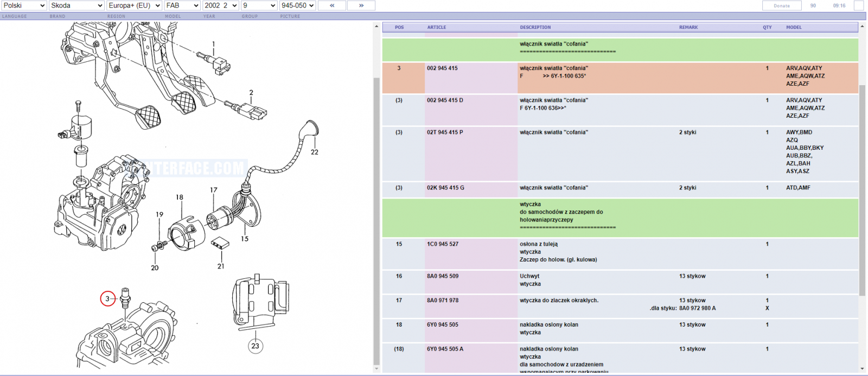Click description 'wtyczka do zlaczek okraklych.'

(559, 300)
